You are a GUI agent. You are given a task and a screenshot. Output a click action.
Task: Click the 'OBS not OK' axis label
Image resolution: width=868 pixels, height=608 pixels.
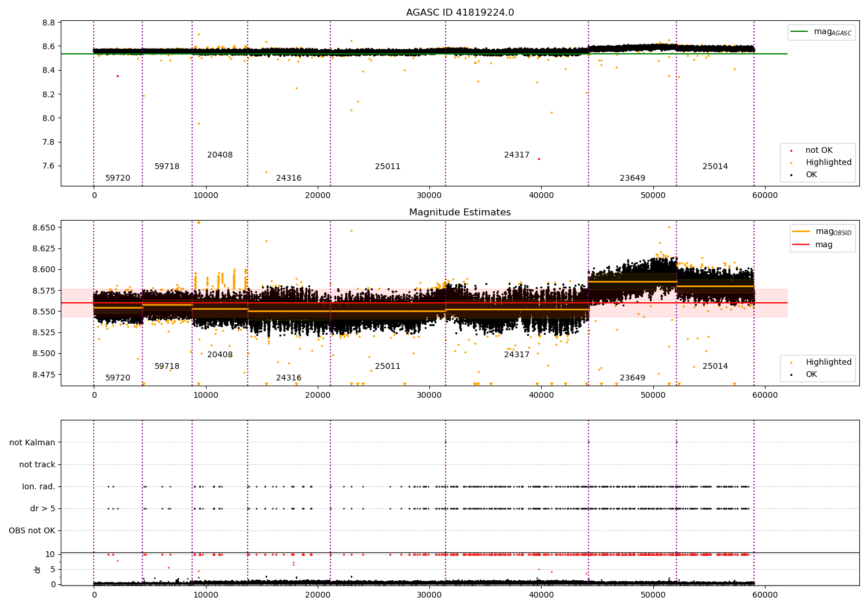[x=32, y=530]
